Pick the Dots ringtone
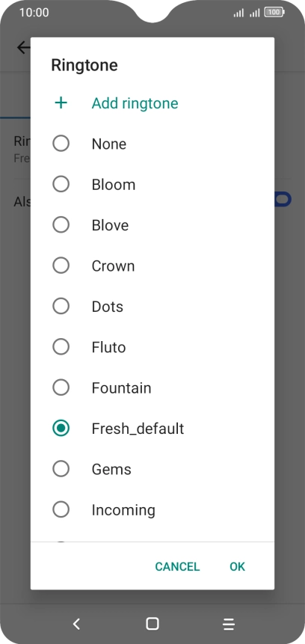This screenshot has height=644, width=305. pyautogui.click(x=152, y=307)
